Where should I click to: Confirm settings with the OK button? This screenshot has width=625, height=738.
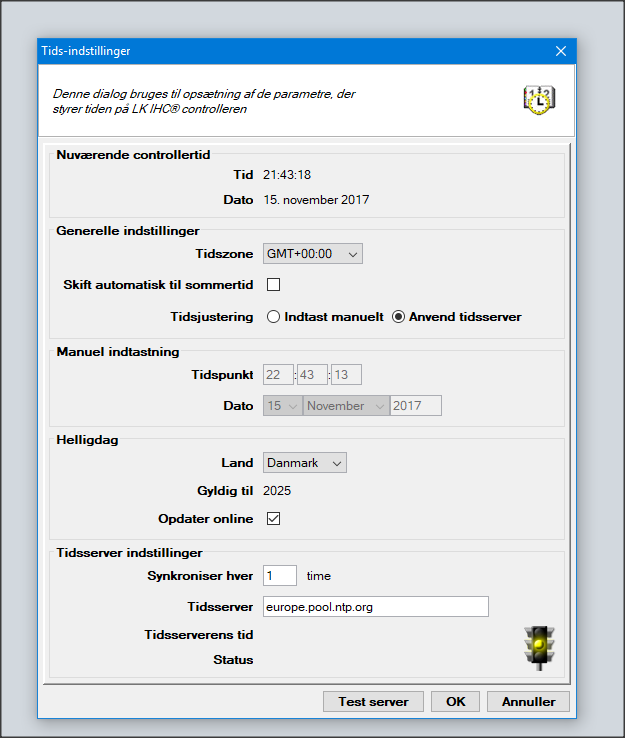tap(455, 701)
